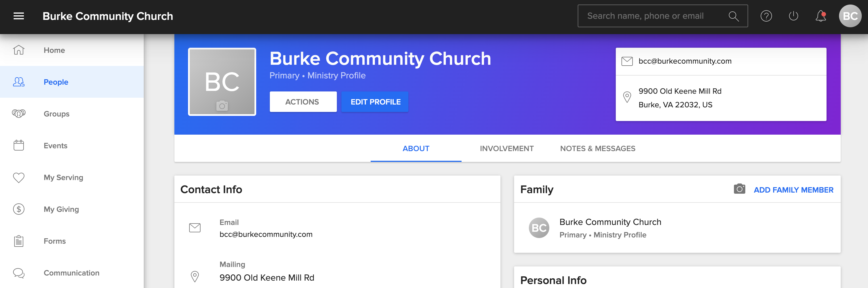Click the search magnifier icon
This screenshot has width=868, height=288.
pos(733,16)
